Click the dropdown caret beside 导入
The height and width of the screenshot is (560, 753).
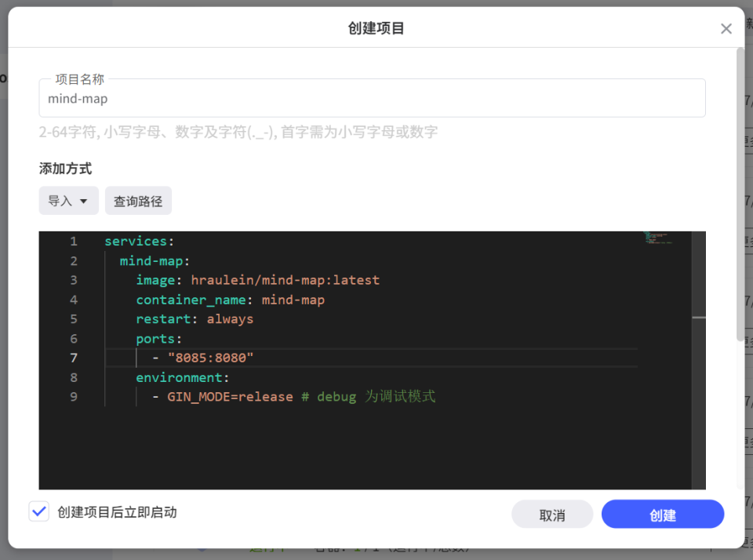click(x=85, y=201)
